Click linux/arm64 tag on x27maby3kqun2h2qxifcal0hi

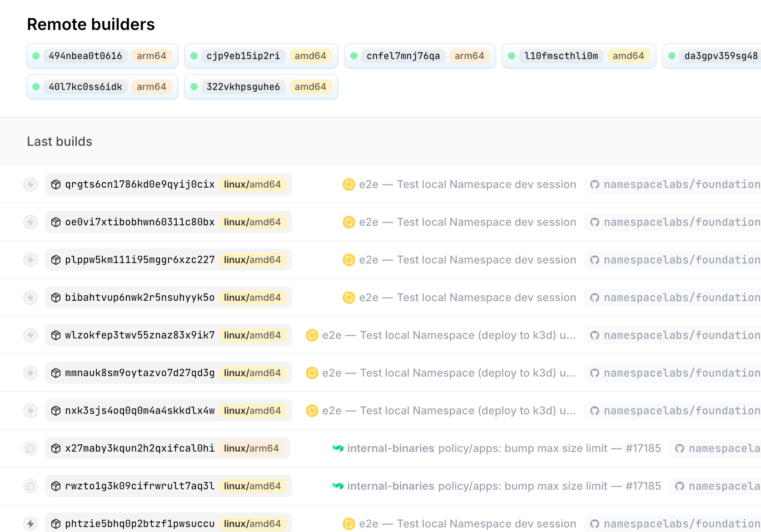pos(251,448)
